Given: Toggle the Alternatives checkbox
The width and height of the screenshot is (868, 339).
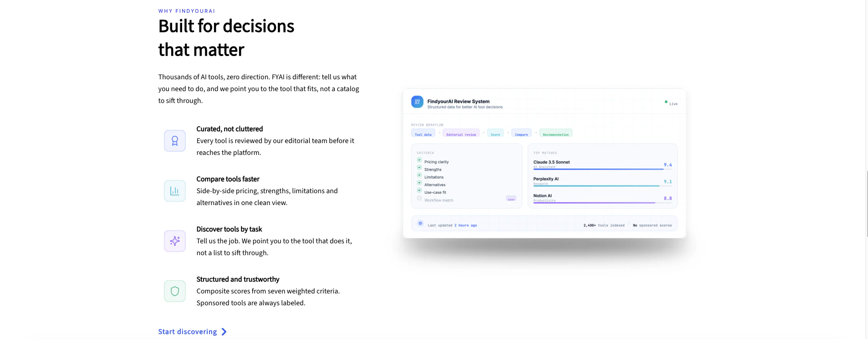Looking at the screenshot, I should 419,183.
